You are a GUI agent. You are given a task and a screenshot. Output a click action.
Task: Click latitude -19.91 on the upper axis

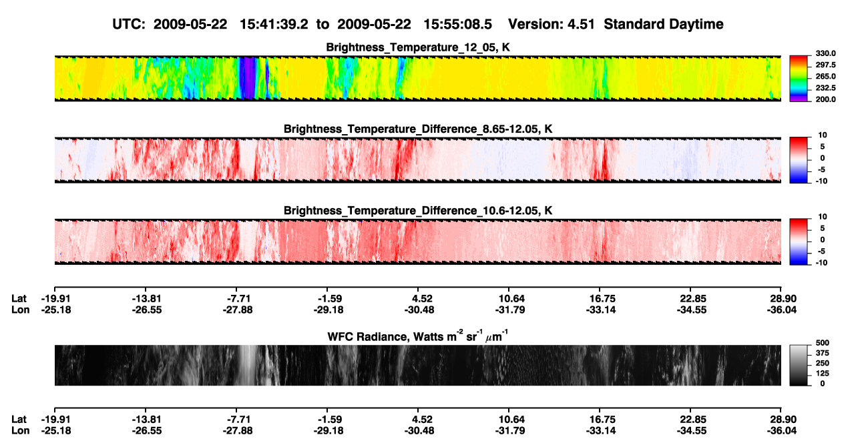pos(55,298)
